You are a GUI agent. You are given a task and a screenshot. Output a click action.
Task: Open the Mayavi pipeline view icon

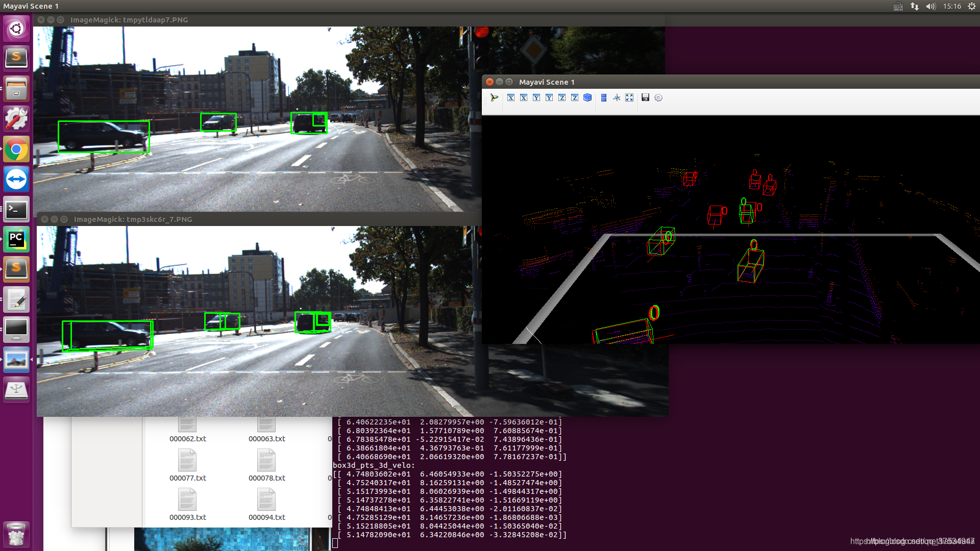pos(494,97)
